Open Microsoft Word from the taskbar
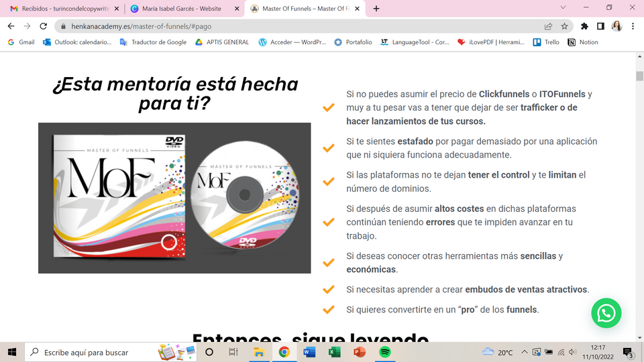The width and height of the screenshot is (644, 362). tap(309, 352)
